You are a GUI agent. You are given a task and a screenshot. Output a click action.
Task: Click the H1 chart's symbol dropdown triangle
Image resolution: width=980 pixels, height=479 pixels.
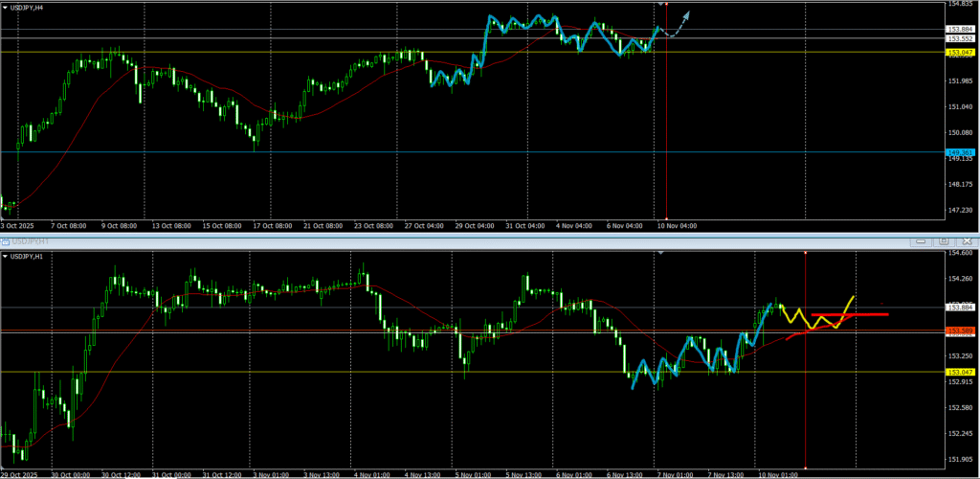click(6, 256)
